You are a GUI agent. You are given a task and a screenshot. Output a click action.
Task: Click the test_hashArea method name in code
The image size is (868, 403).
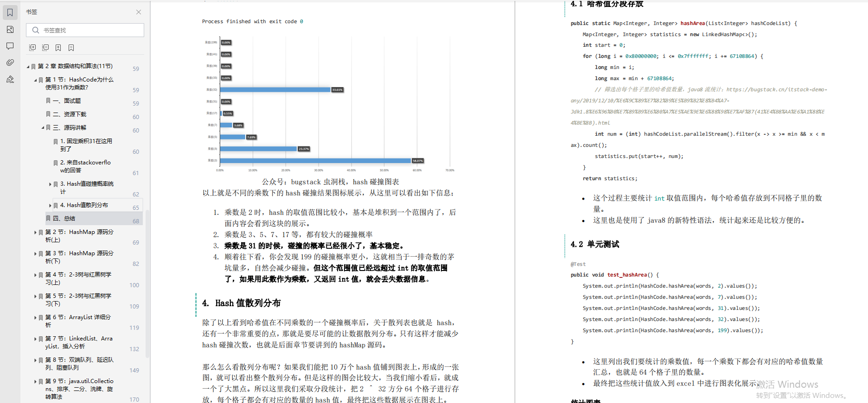click(x=627, y=275)
